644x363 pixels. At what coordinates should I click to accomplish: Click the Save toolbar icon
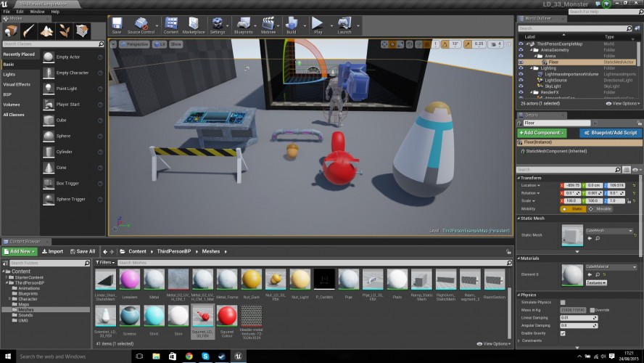coord(117,25)
